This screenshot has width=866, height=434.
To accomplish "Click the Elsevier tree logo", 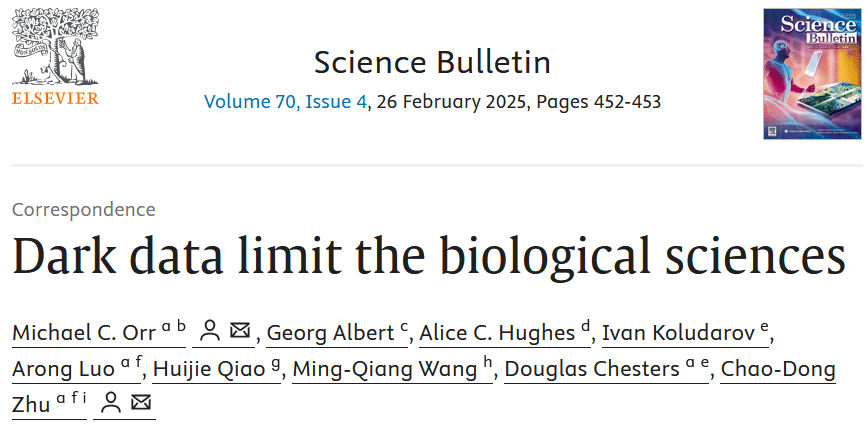I will pyautogui.click(x=54, y=47).
